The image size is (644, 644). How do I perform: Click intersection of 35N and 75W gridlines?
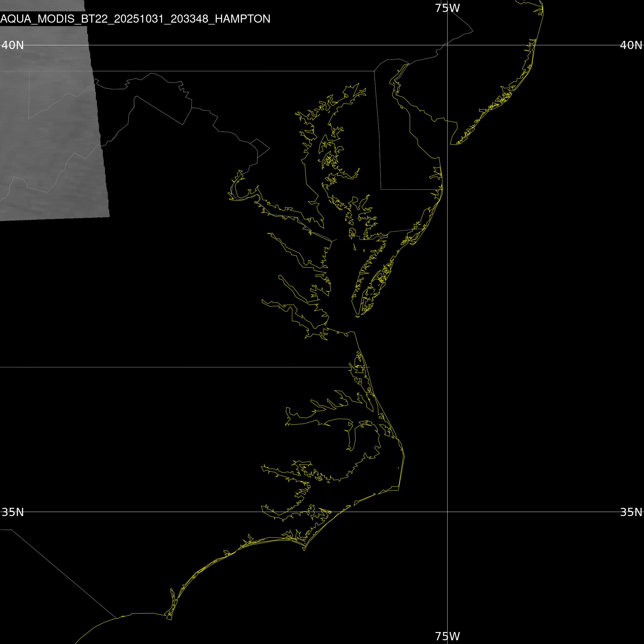click(447, 512)
